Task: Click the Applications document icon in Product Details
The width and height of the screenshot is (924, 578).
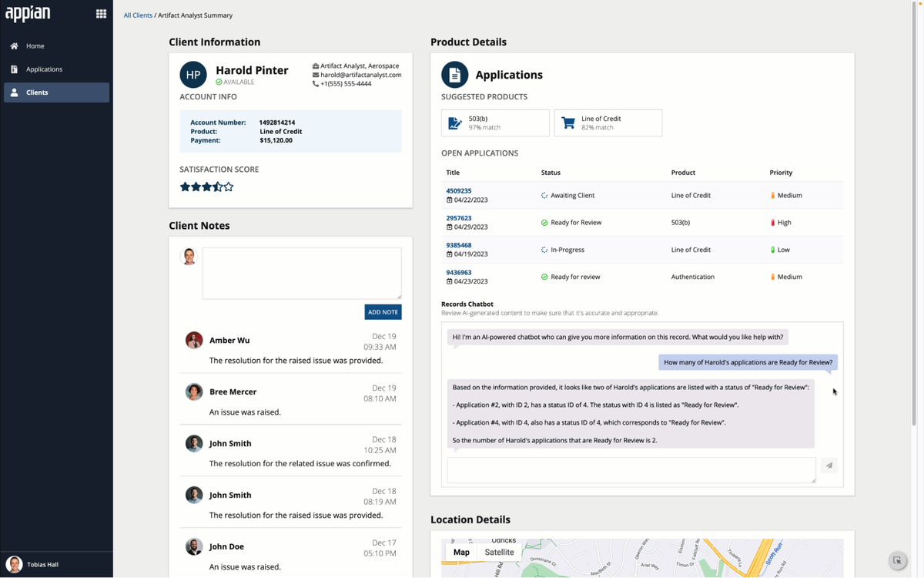Action: [x=454, y=75]
